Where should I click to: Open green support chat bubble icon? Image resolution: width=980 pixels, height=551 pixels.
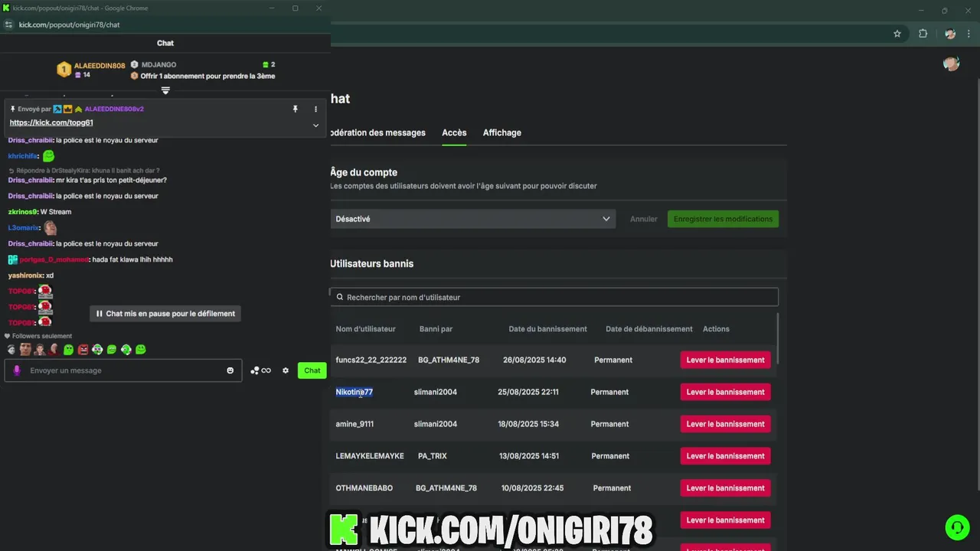pyautogui.click(x=956, y=527)
